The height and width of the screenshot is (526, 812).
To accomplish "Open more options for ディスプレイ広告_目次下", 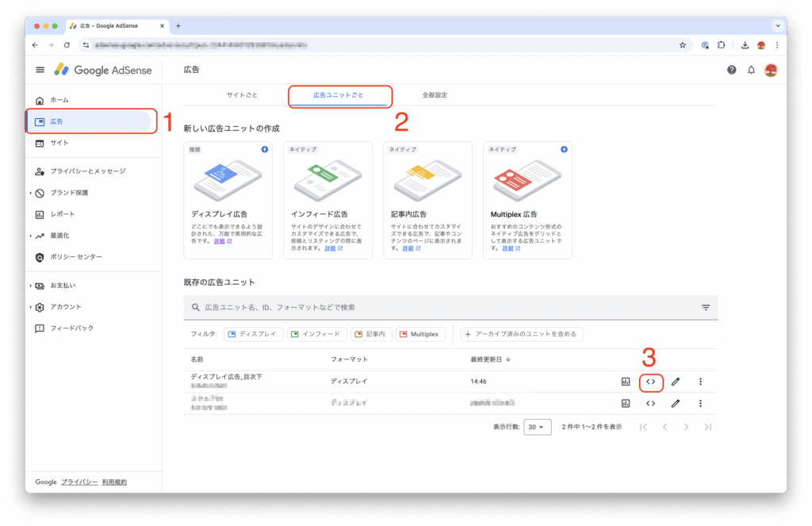I will click(700, 382).
